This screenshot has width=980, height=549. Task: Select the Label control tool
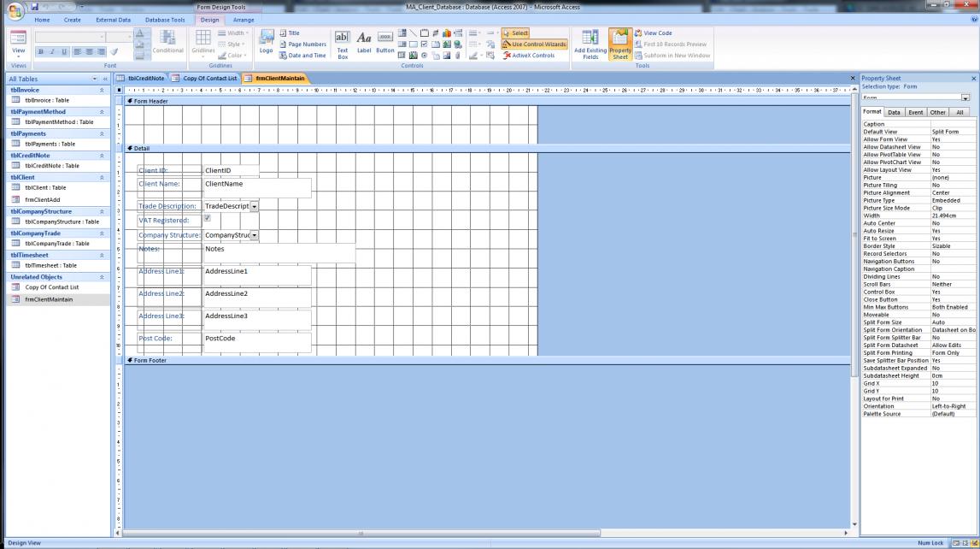pos(364,42)
